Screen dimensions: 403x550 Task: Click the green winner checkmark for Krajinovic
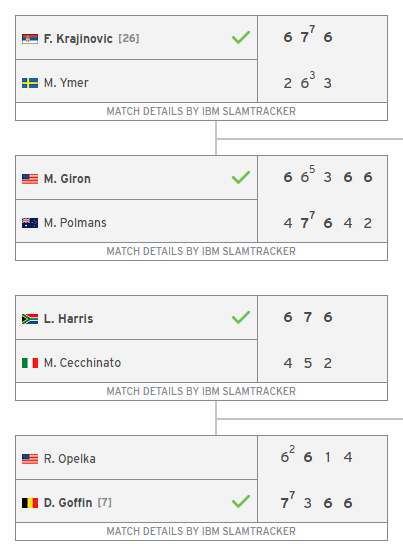coord(241,38)
